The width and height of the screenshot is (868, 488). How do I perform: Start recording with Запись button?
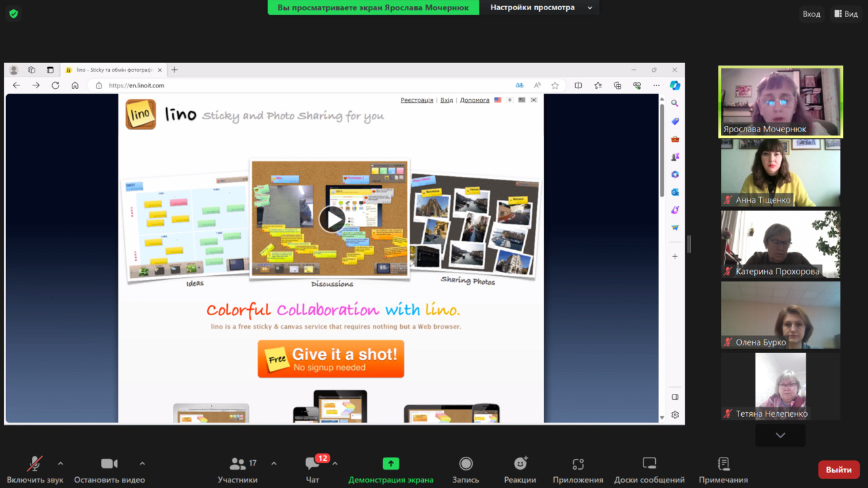[466, 470]
